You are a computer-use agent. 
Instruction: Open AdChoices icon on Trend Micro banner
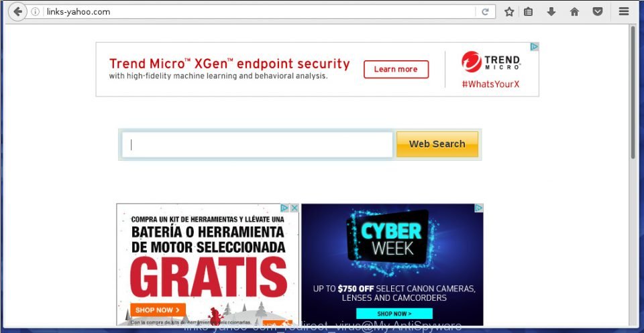coord(534,47)
